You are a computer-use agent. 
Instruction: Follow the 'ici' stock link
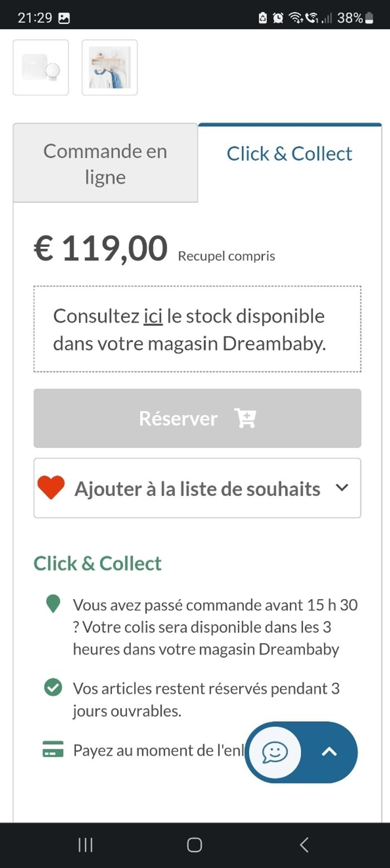pos(153,316)
